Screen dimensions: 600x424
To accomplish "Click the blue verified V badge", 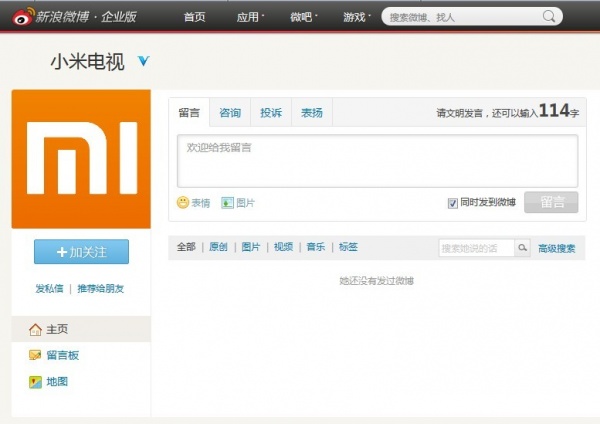I will pyautogui.click(x=143, y=60).
